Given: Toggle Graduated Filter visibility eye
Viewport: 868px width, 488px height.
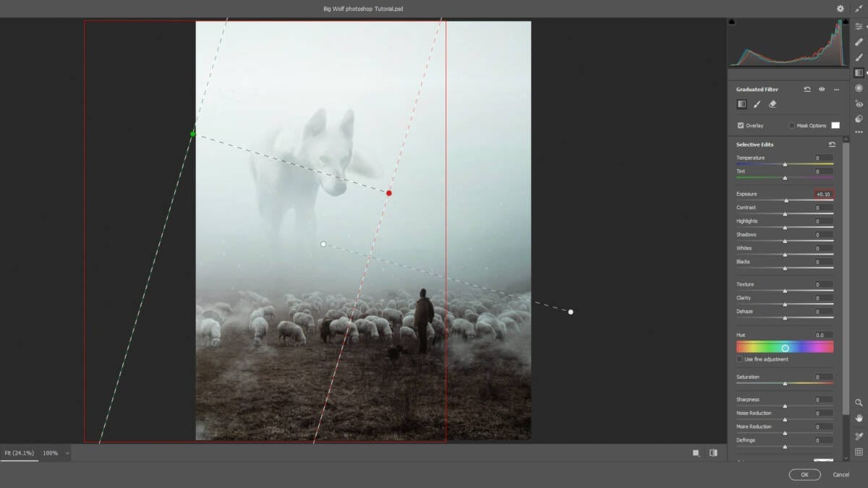Looking at the screenshot, I should pyautogui.click(x=822, y=90).
